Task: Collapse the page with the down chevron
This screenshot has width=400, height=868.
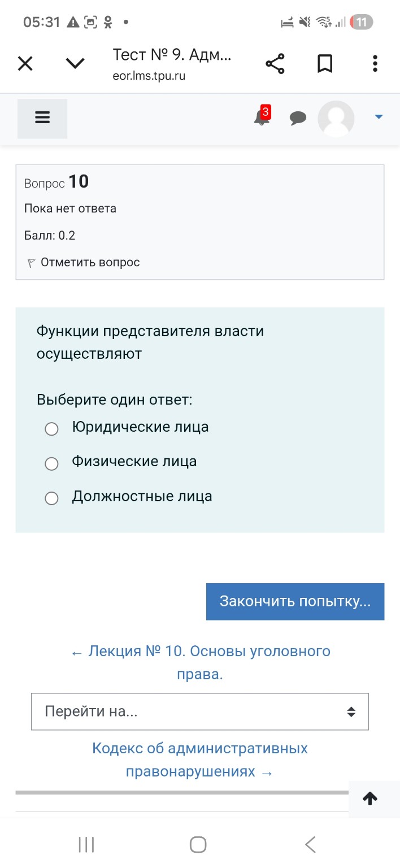Action: pyautogui.click(x=74, y=63)
